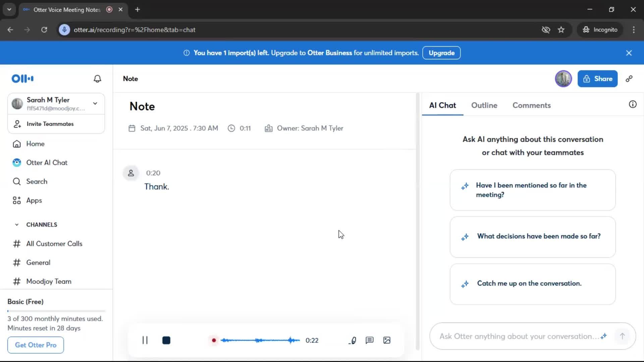Open the notifications bell
Screen dimensions: 644x362
pyautogui.click(x=97, y=79)
